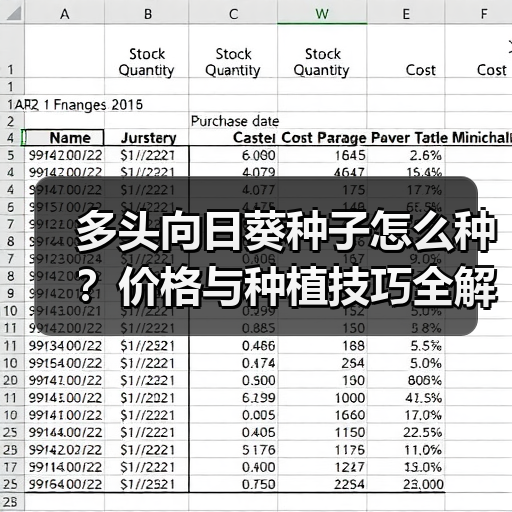Viewport: 512px width, 512px height.
Task: Click the cell with value 6.199
Action: click(x=233, y=398)
